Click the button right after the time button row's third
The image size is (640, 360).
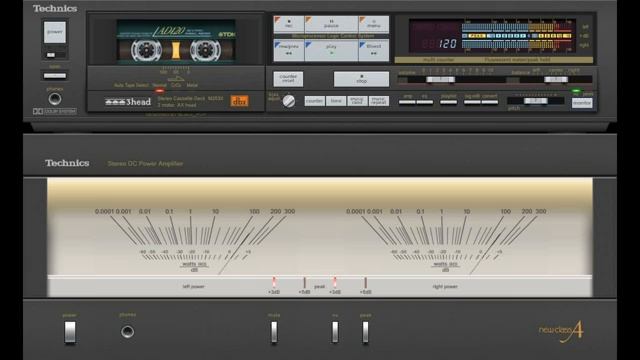[x=379, y=101]
